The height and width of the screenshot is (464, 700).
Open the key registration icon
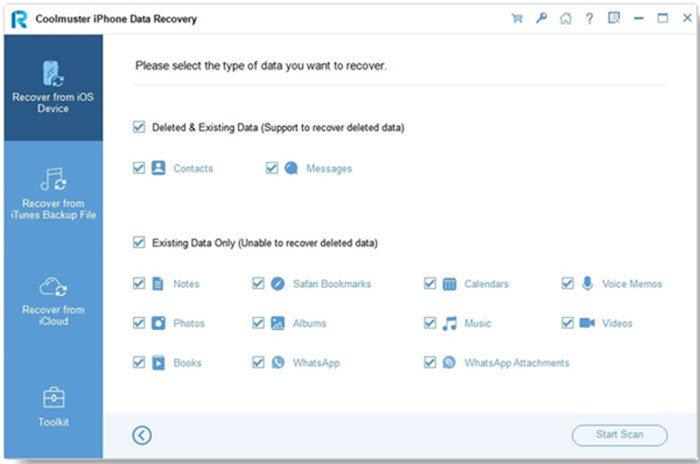[541, 18]
